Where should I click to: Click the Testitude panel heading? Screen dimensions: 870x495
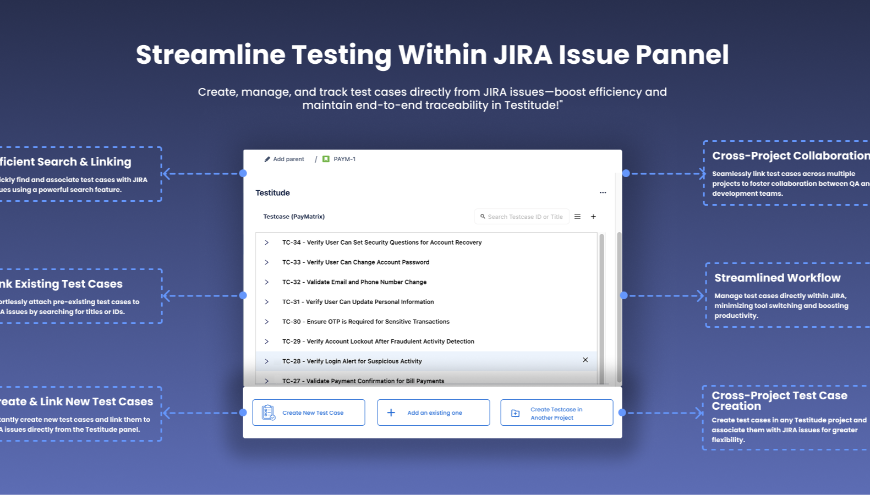click(272, 193)
